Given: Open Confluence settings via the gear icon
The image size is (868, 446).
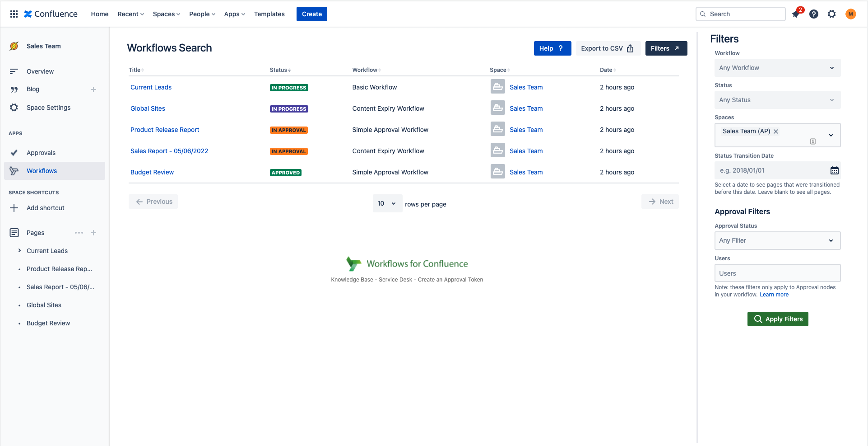Looking at the screenshot, I should click(832, 14).
